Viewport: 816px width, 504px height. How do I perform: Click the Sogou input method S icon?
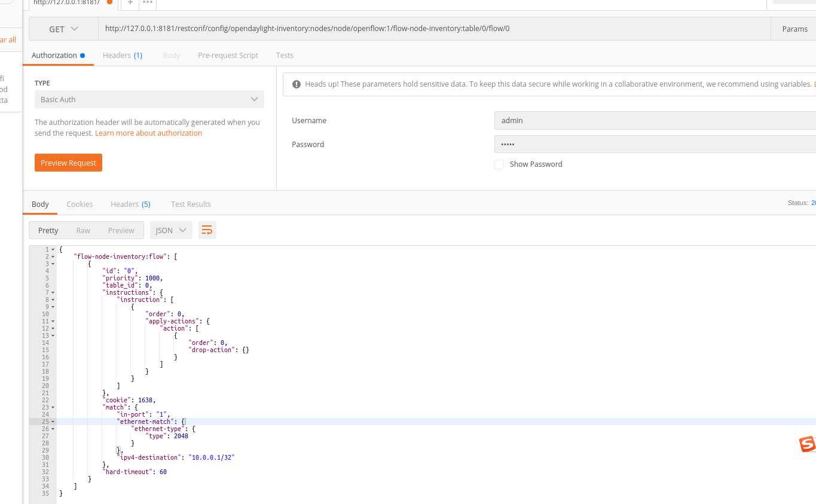click(x=807, y=444)
